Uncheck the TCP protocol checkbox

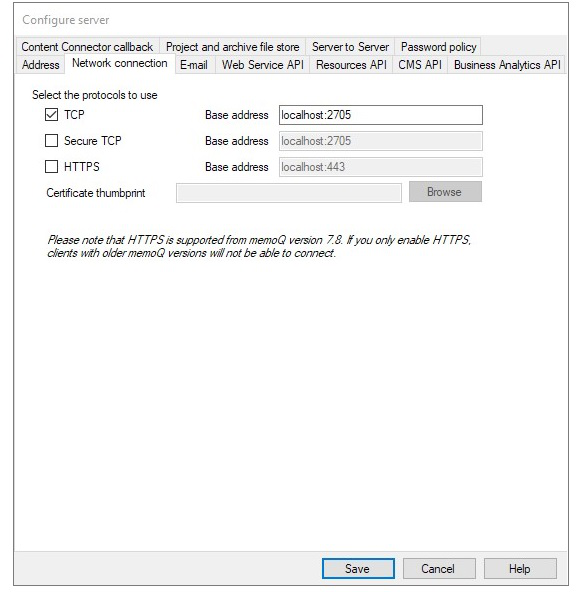tap(52, 114)
